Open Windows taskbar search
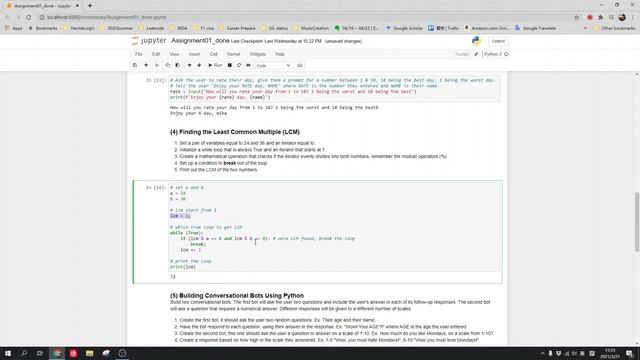640x360 pixels. (x=24, y=353)
